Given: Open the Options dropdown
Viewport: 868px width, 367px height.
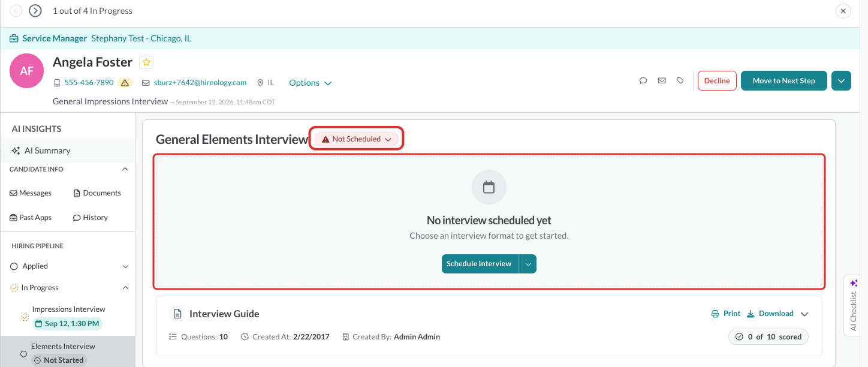Looking at the screenshot, I should 310,83.
